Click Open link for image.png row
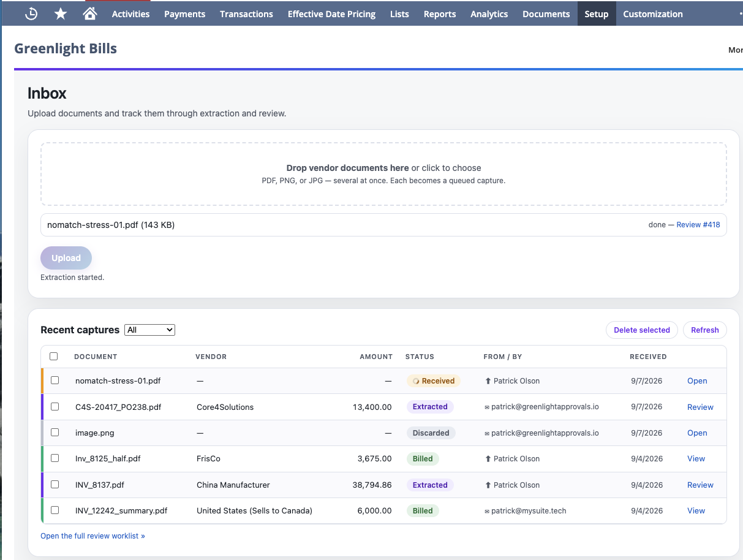Screen dimensions: 743x560 (697, 433)
